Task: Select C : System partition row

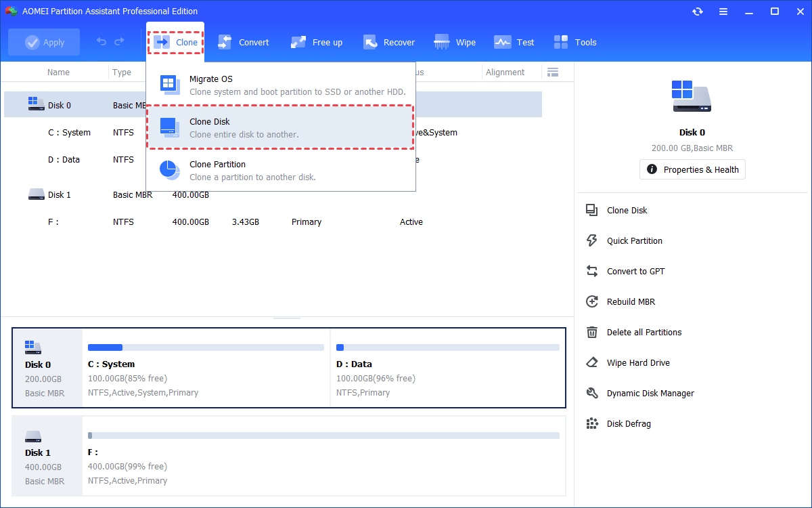Action: (x=273, y=133)
